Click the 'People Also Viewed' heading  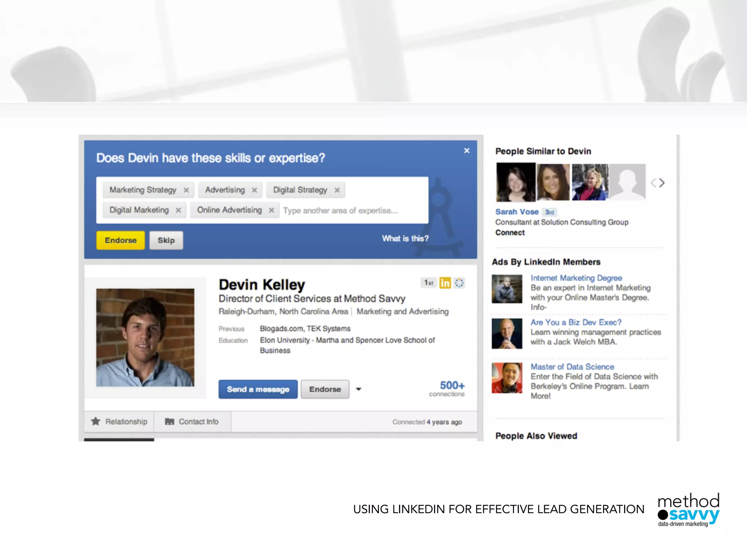pyautogui.click(x=536, y=436)
